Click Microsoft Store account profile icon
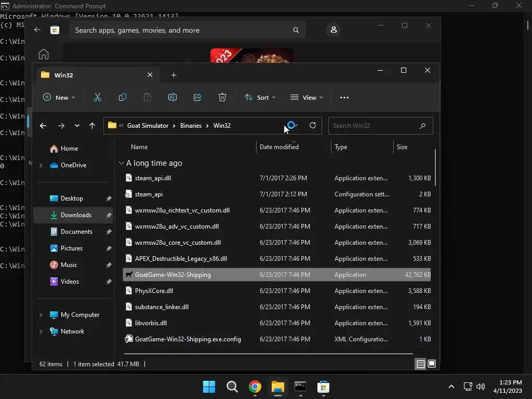 [334, 30]
